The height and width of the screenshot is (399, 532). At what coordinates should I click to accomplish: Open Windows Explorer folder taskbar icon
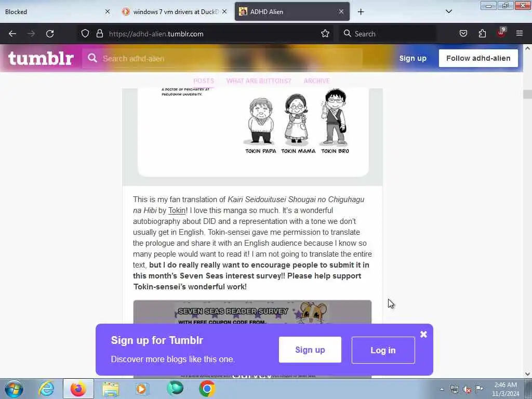(x=111, y=389)
